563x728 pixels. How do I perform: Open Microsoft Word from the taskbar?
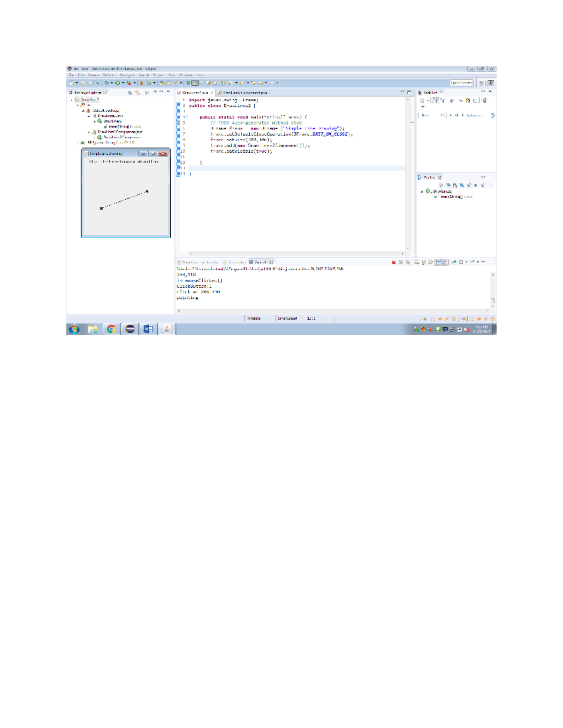point(148,329)
